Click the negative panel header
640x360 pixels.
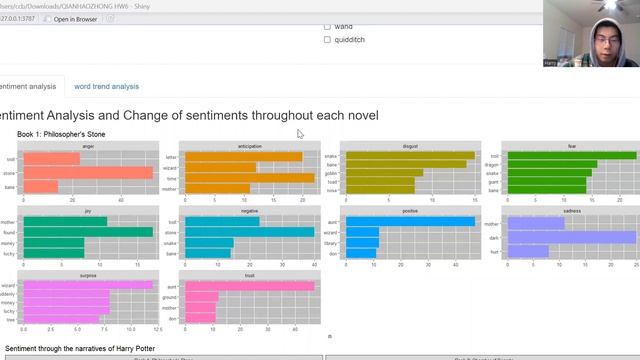click(250, 211)
